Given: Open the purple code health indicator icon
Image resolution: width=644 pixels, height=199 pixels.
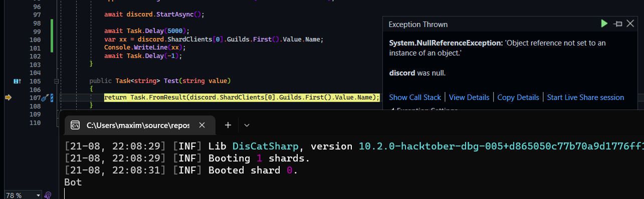Looking at the screenshot, I should (49, 195).
